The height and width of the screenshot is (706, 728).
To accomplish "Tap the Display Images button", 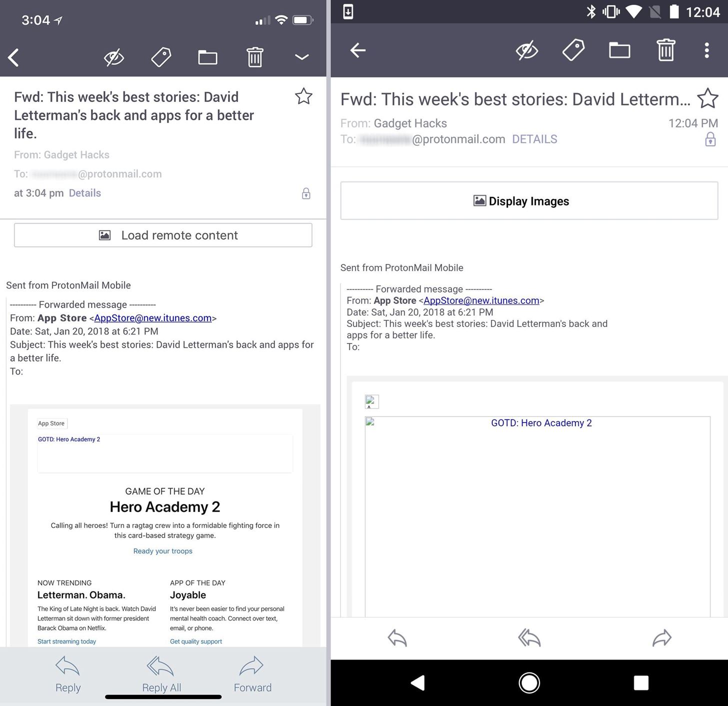I will coord(529,200).
